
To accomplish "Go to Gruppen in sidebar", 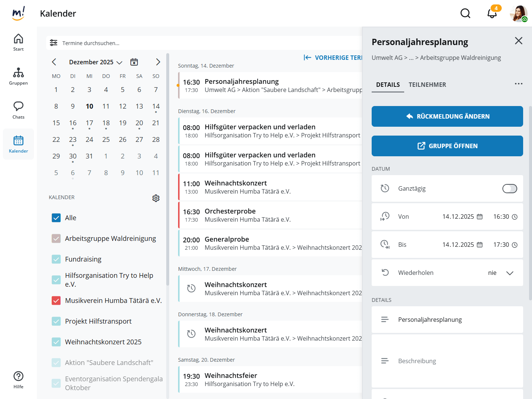I will (18, 76).
